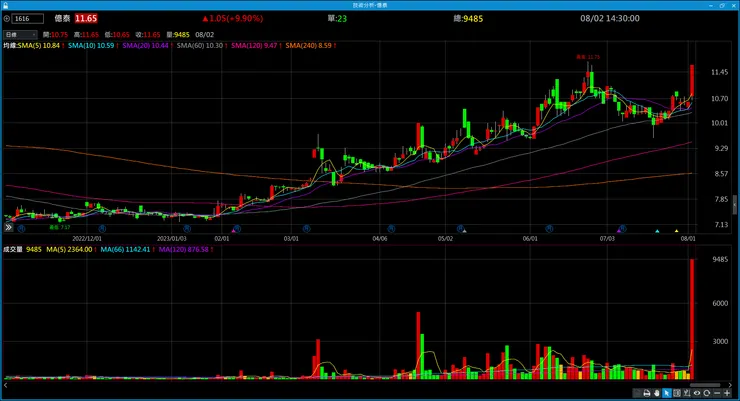
Task: Click the lowest price label 7.17 on chart
Action: (60, 227)
